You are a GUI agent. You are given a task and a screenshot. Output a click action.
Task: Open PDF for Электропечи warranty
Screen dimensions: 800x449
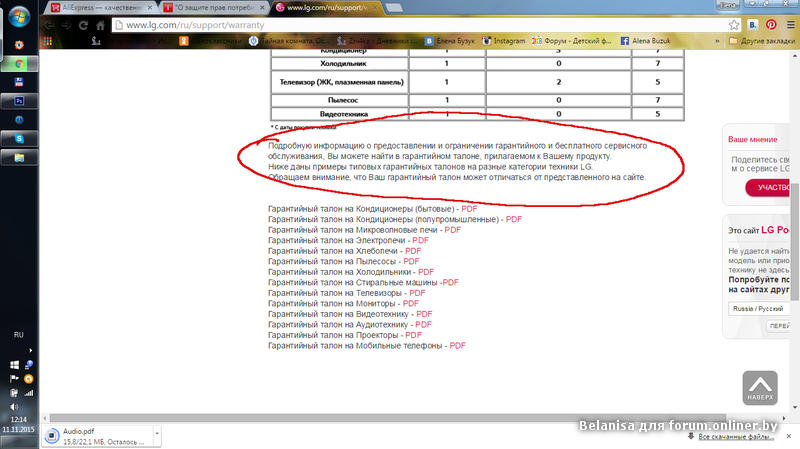[420, 240]
